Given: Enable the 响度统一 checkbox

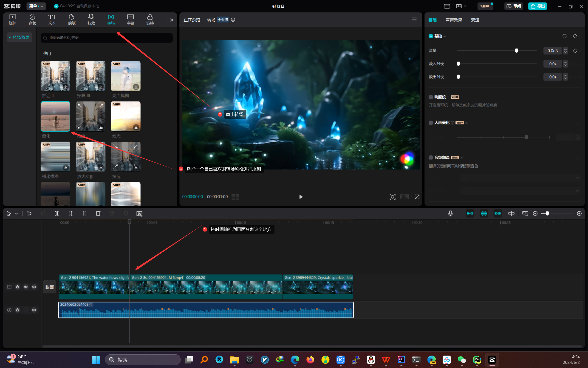Looking at the screenshot, I should (431, 97).
